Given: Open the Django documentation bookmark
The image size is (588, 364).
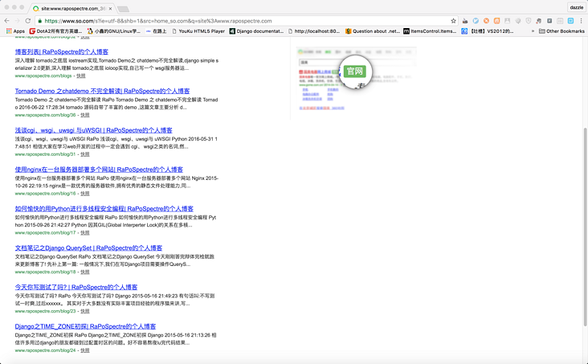Looking at the screenshot, I should [x=256, y=31].
